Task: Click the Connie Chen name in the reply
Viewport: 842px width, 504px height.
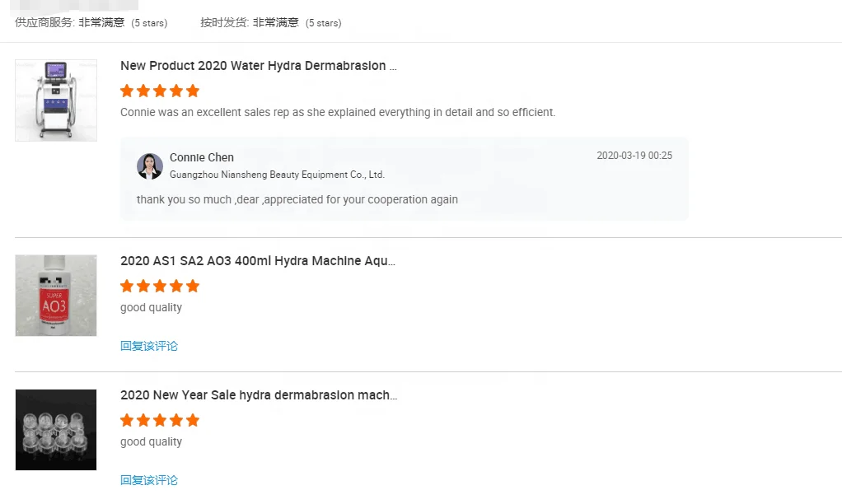Action: tap(202, 157)
